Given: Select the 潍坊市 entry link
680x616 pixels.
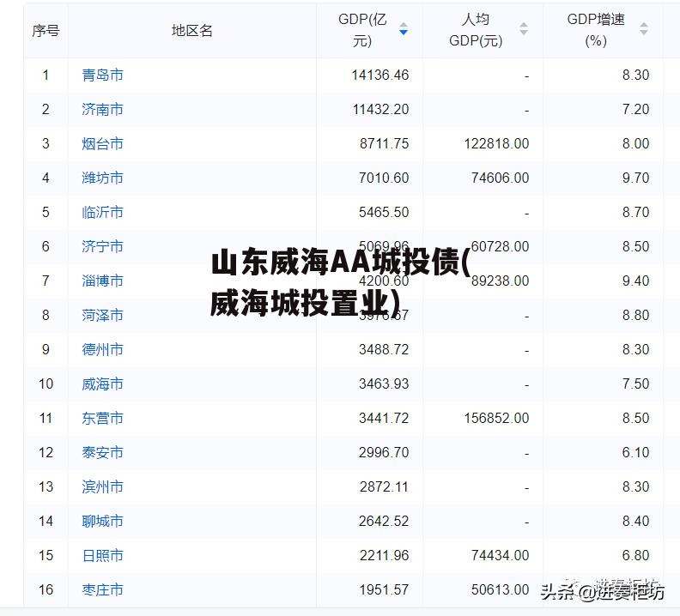Looking at the screenshot, I should [x=102, y=178].
